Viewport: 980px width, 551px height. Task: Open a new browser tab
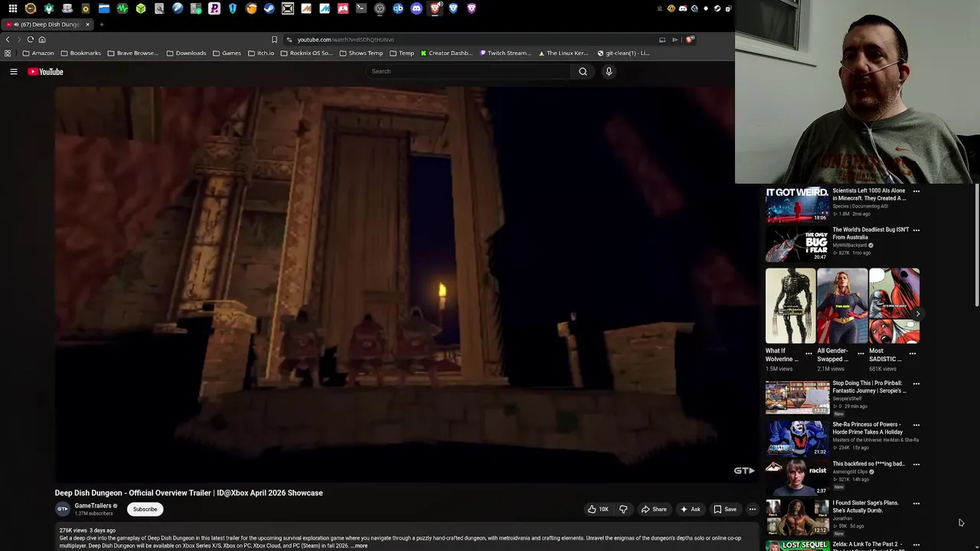tap(101, 24)
